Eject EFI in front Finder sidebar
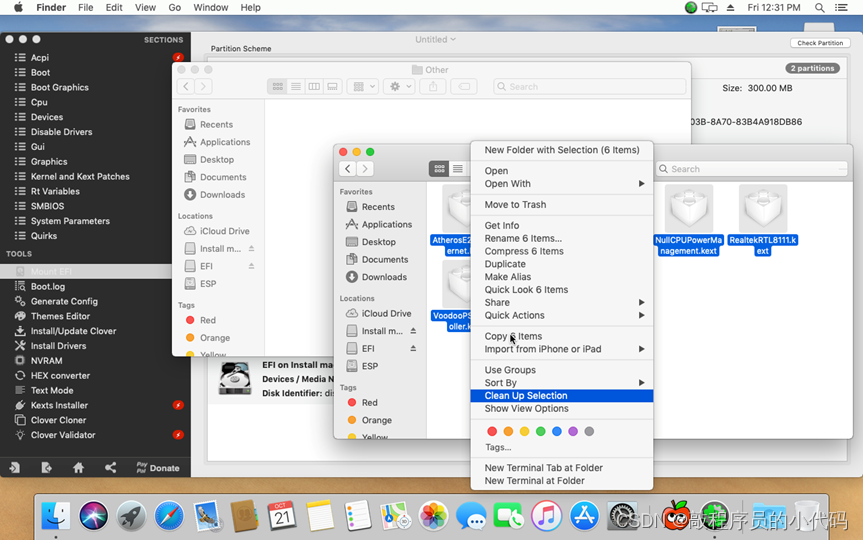 click(413, 348)
